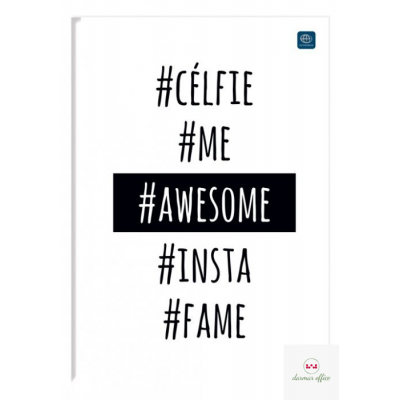400x400 pixels.
Task: Click the black highlighted banner
Action: pos(204,203)
